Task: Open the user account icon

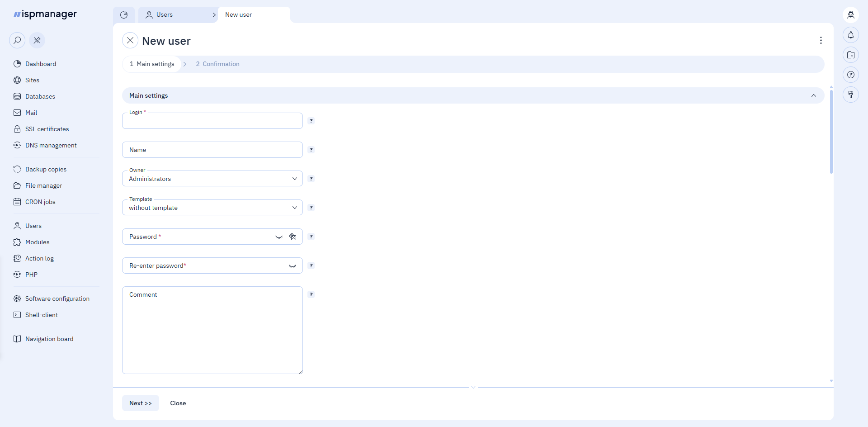Action: pyautogui.click(x=851, y=15)
